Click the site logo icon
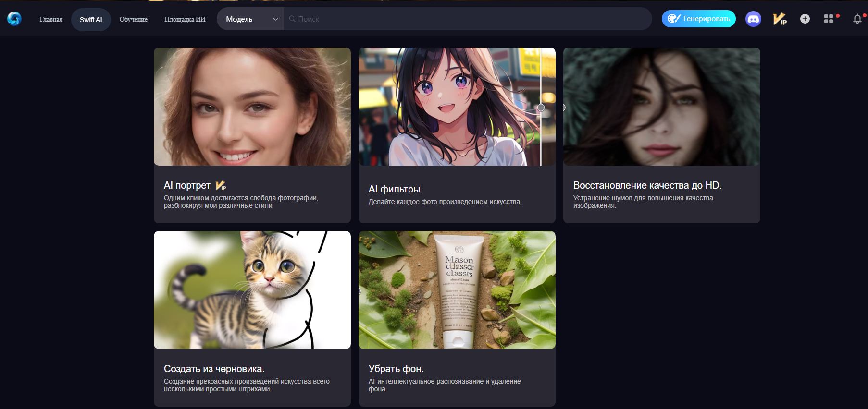 pyautogui.click(x=14, y=19)
